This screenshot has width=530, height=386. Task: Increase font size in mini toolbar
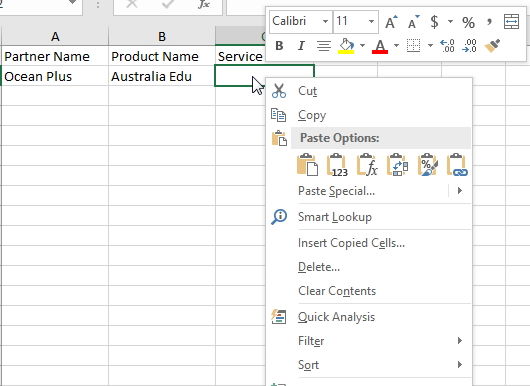391,22
